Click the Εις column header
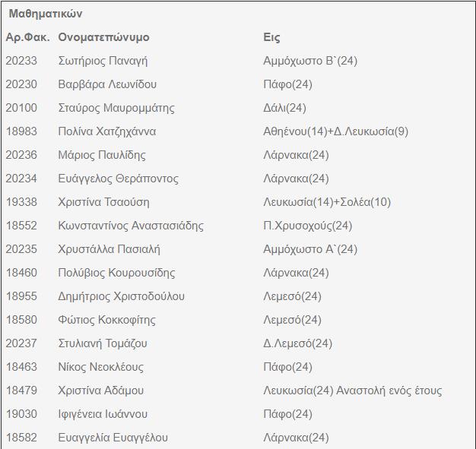 271,37
